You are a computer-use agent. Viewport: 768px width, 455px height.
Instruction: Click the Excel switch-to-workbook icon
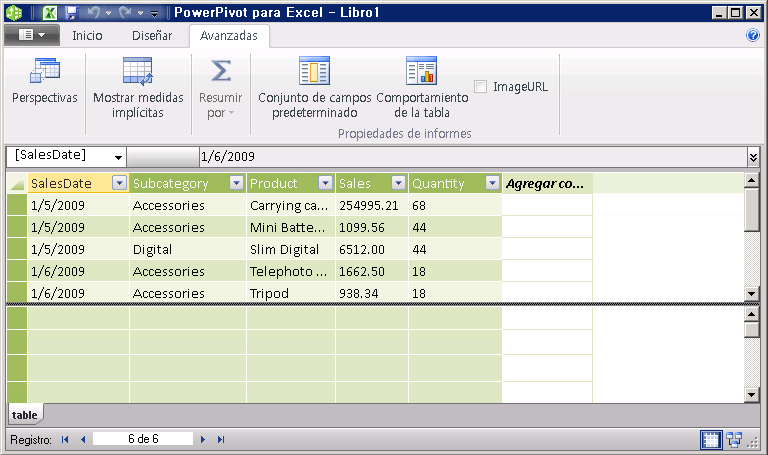click(x=49, y=12)
